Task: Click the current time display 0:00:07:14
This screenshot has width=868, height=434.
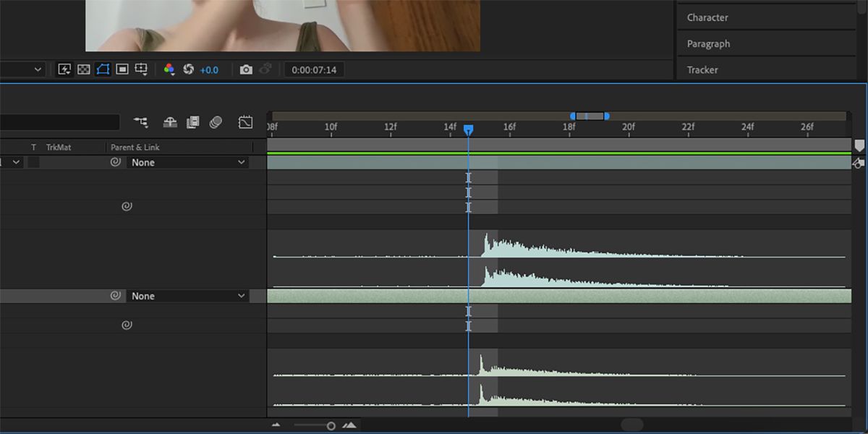Action: point(315,69)
